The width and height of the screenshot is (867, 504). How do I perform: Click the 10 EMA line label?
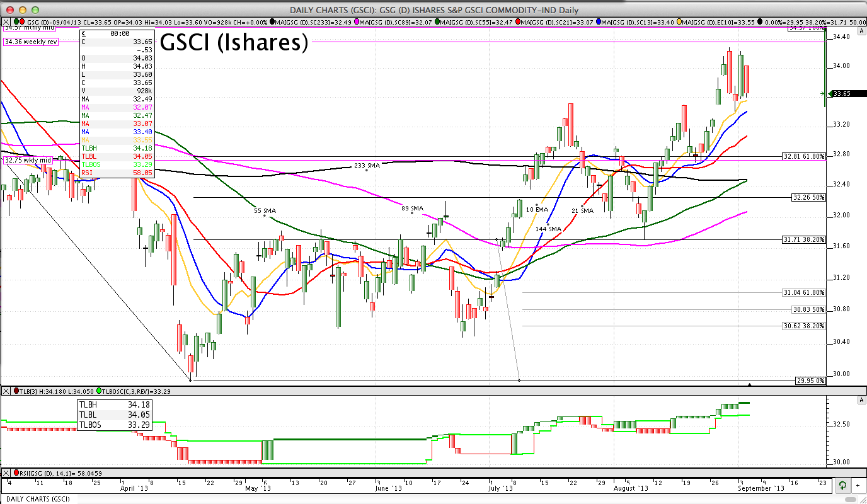537,209
